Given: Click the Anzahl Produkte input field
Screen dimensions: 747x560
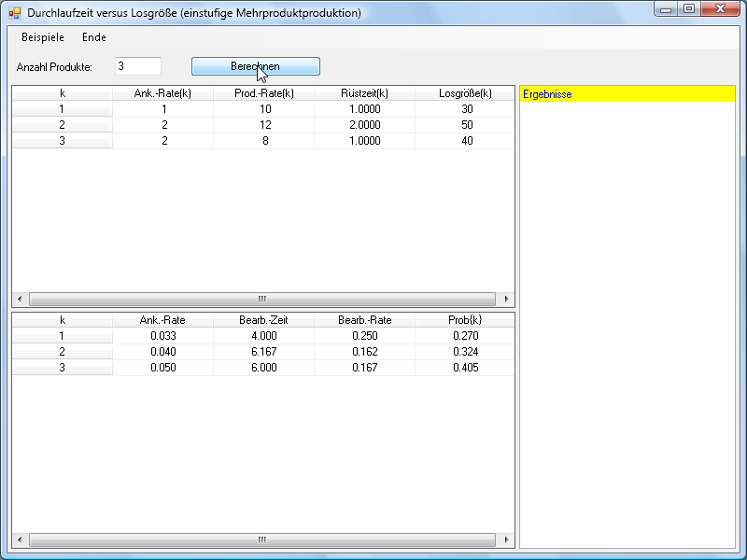Looking at the screenshot, I should click(138, 66).
